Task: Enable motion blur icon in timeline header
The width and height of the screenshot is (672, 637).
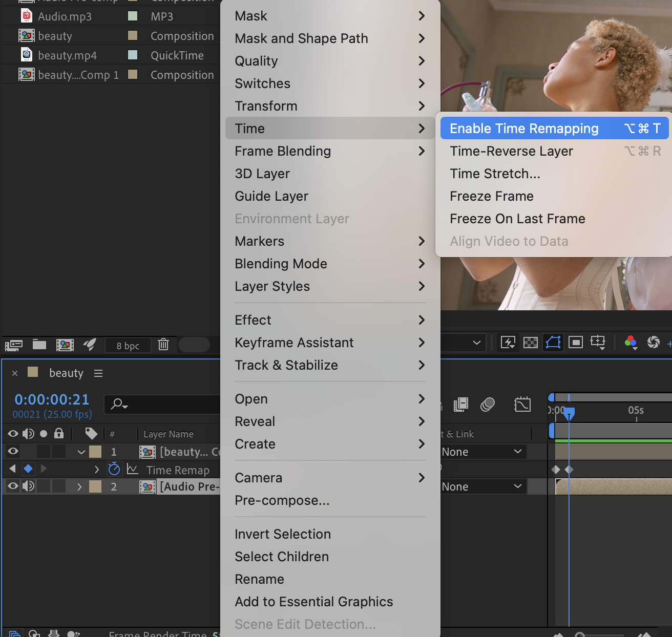Action: (487, 405)
